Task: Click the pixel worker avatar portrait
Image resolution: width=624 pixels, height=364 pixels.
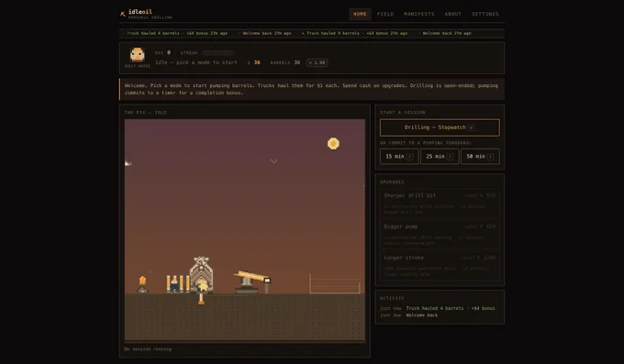Action: [138, 54]
